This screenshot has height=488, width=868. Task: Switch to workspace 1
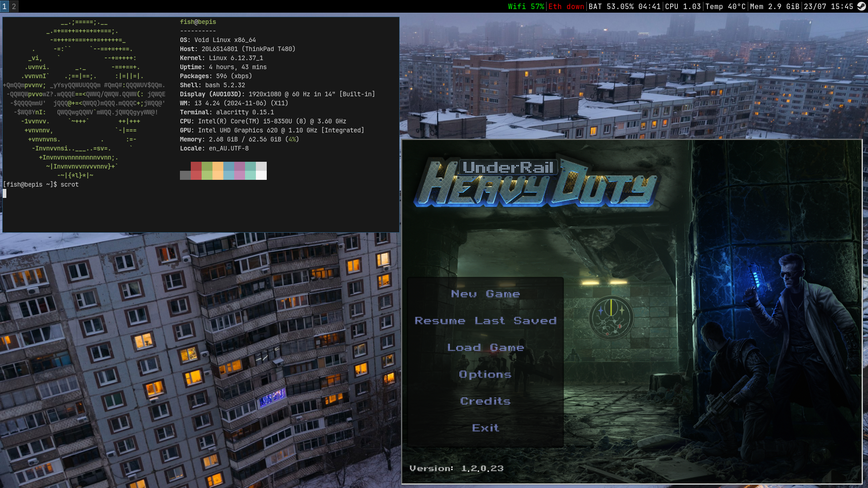pyautogui.click(x=5, y=6)
